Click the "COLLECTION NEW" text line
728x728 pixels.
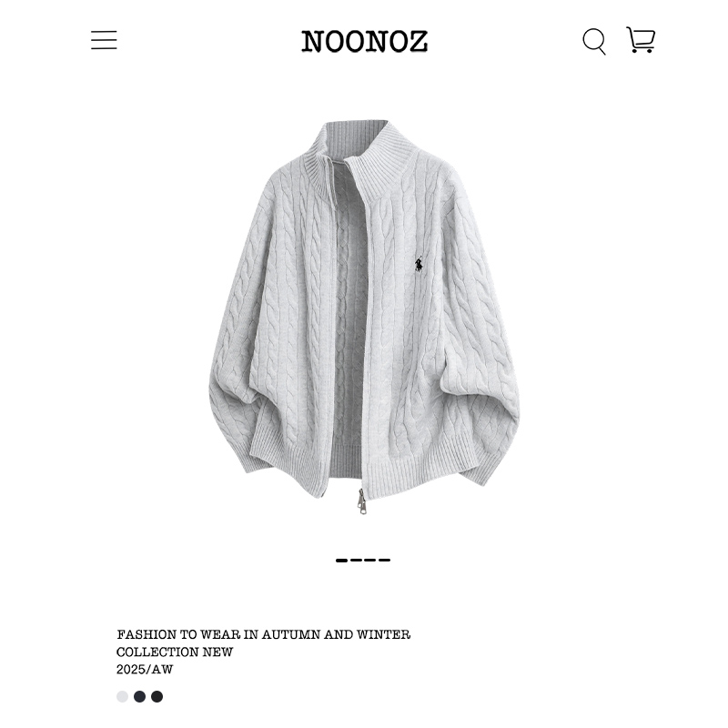pyautogui.click(x=175, y=652)
